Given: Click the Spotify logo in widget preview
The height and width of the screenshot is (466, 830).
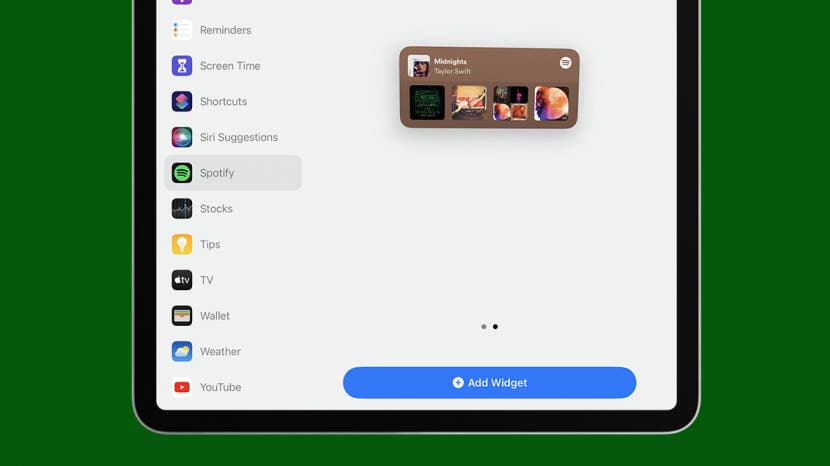Looking at the screenshot, I should pyautogui.click(x=565, y=63).
